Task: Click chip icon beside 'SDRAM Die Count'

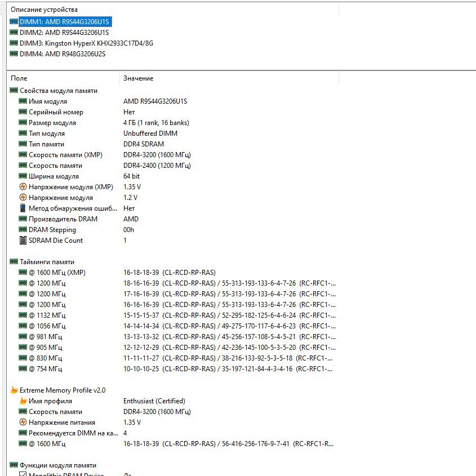Action: tap(23, 240)
